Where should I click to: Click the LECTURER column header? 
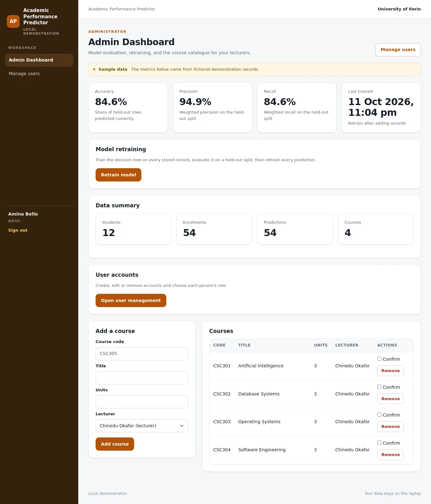click(347, 345)
